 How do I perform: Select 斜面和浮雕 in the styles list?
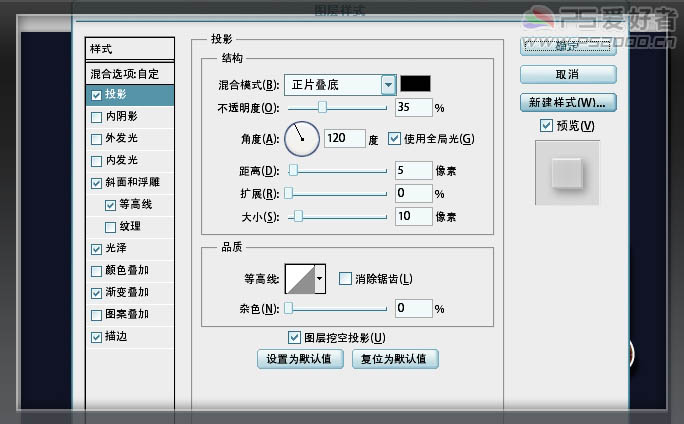click(130, 182)
